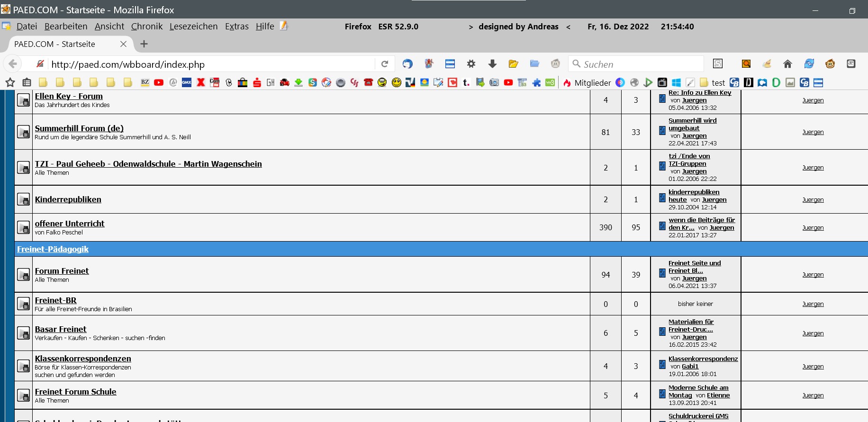Open the green download arrow bookmark
868x422 pixels.
pyautogui.click(x=298, y=82)
